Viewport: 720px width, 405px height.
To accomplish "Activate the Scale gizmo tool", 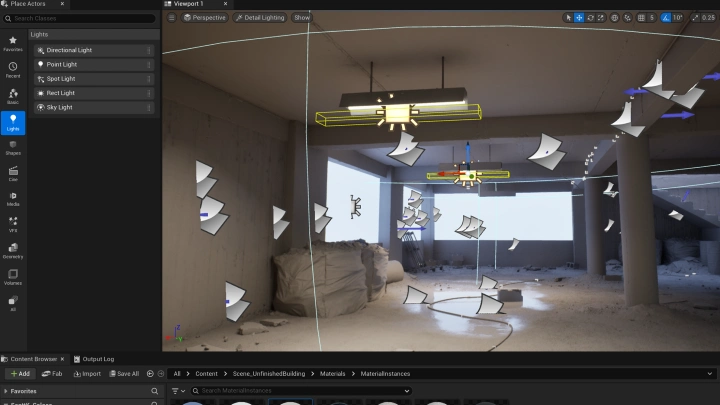I will 601,17.
